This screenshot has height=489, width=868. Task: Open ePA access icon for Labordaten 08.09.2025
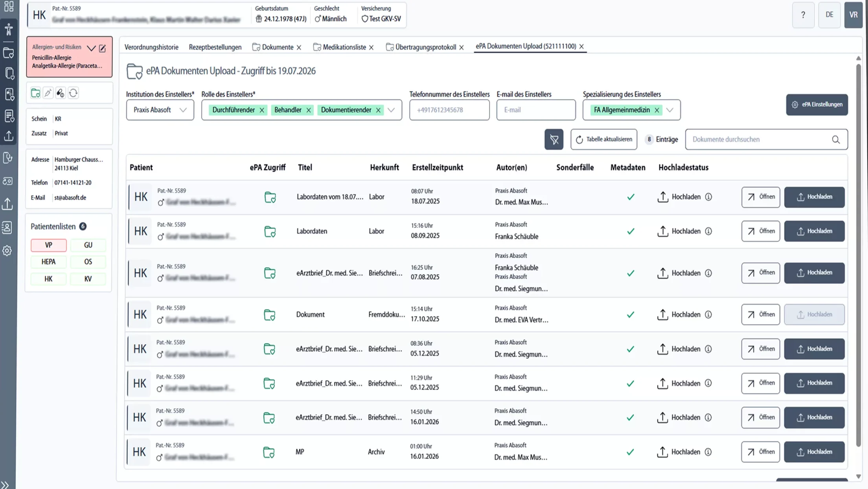point(270,232)
